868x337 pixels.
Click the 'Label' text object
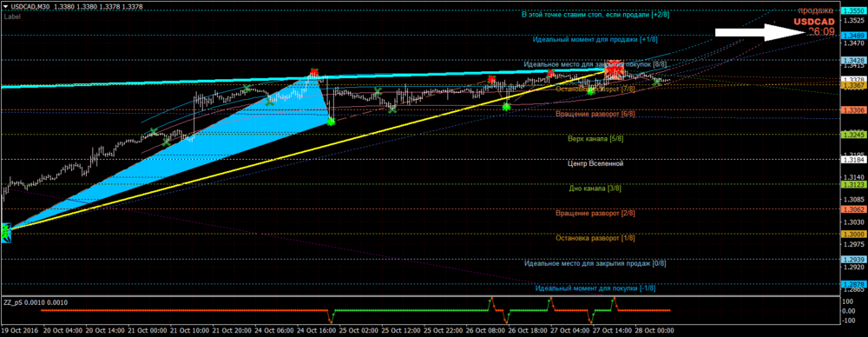click(x=12, y=17)
